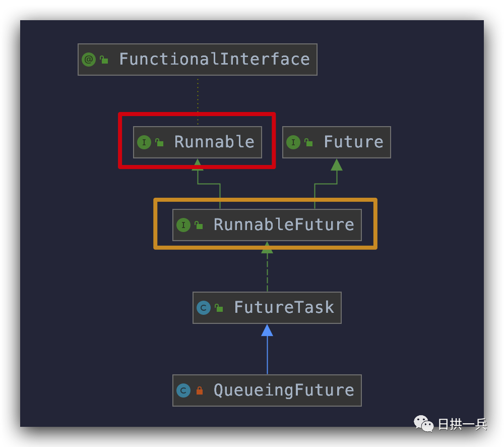Click the class icon beside QueueingFuture
The width and height of the screenshot is (504, 447).
[x=183, y=390]
